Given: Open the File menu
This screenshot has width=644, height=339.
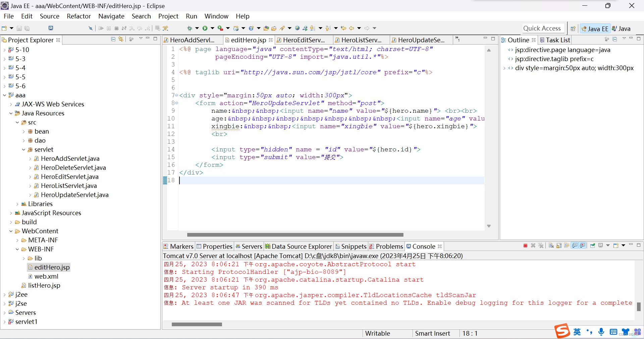Looking at the screenshot, I should click(x=9, y=16).
